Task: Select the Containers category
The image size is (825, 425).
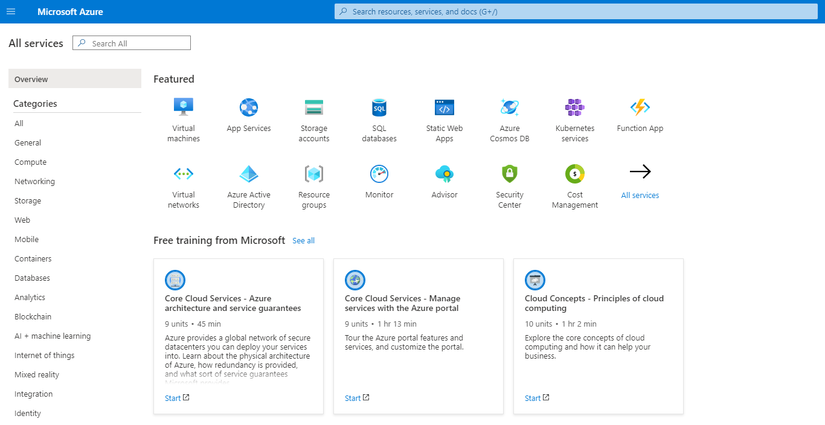Action: click(x=33, y=259)
